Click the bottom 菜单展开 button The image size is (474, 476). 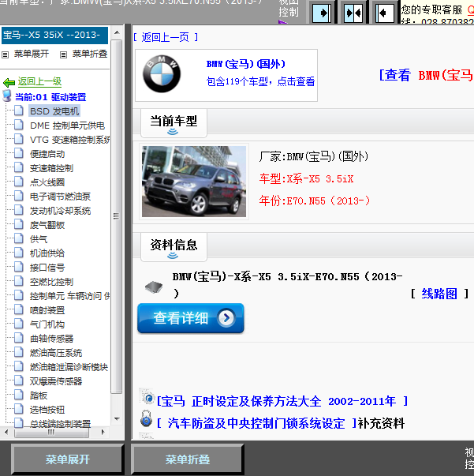(x=67, y=459)
